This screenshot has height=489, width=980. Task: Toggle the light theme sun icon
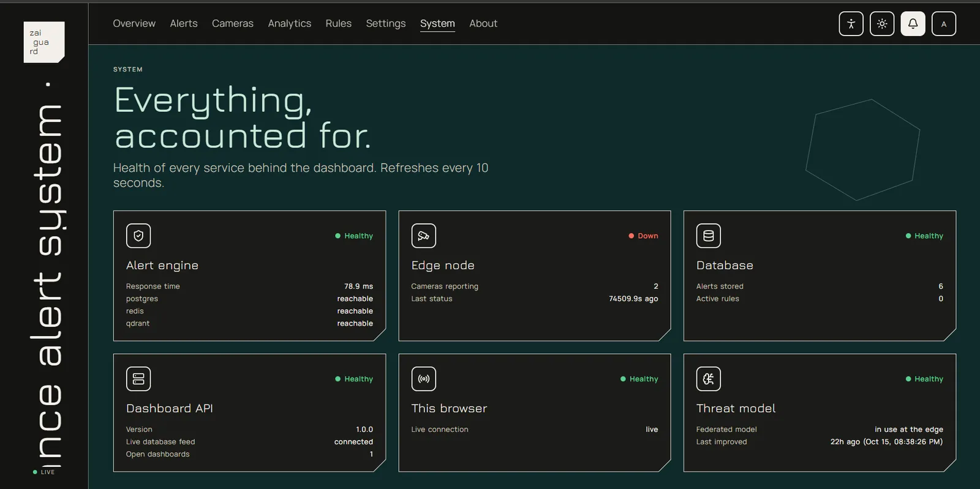click(x=882, y=24)
